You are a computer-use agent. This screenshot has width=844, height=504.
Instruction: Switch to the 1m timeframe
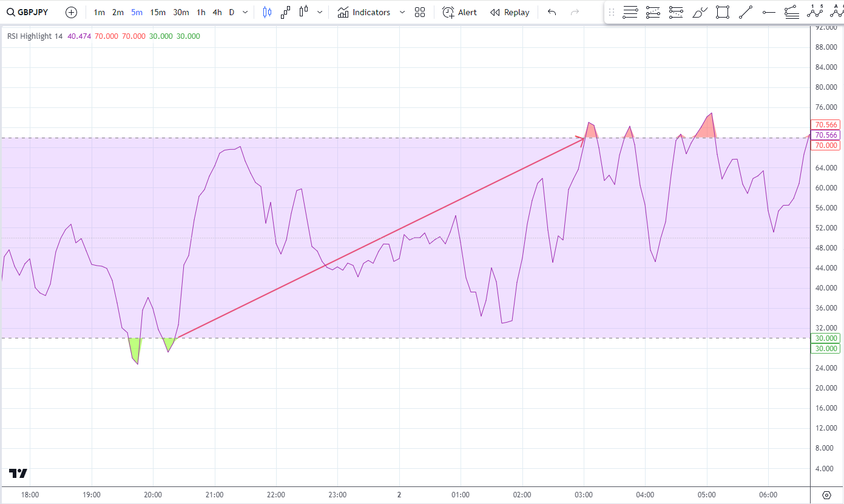click(x=99, y=12)
